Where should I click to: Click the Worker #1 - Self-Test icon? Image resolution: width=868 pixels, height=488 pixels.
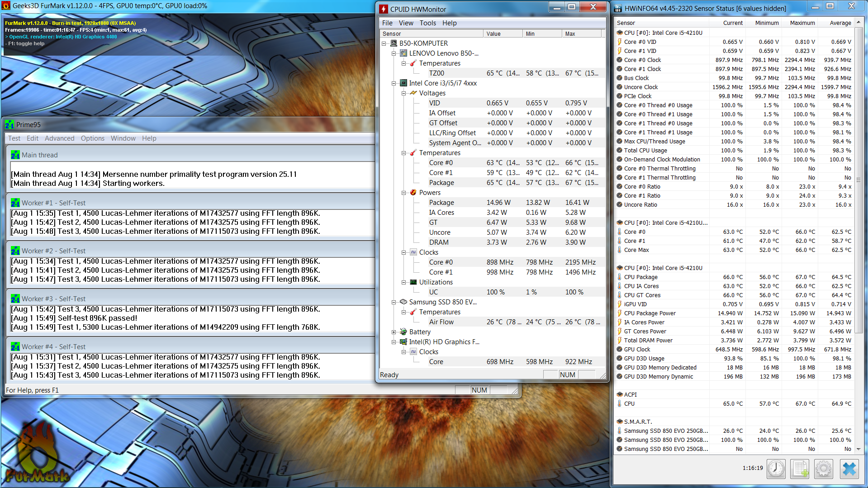tap(15, 203)
